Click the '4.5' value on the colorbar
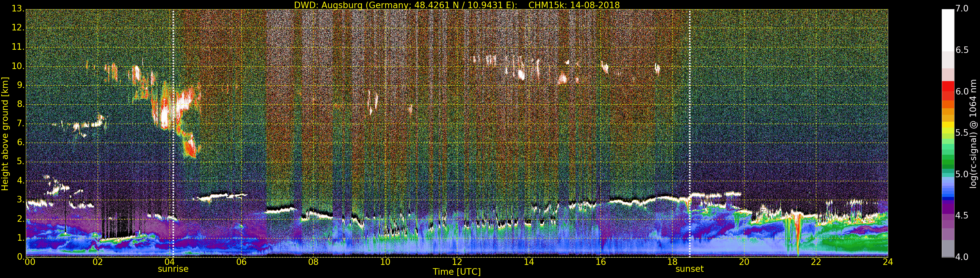Image resolution: width=980 pixels, height=278 pixels. pyautogui.click(x=962, y=216)
